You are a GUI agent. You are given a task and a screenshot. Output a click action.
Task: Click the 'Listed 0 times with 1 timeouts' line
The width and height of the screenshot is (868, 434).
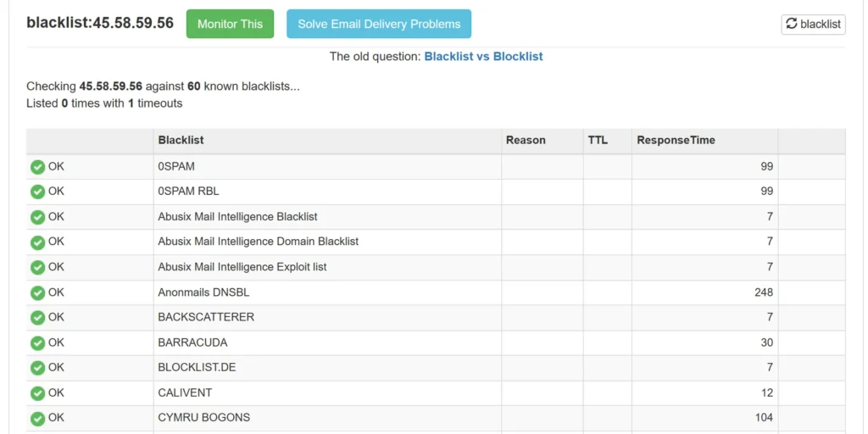[104, 103]
